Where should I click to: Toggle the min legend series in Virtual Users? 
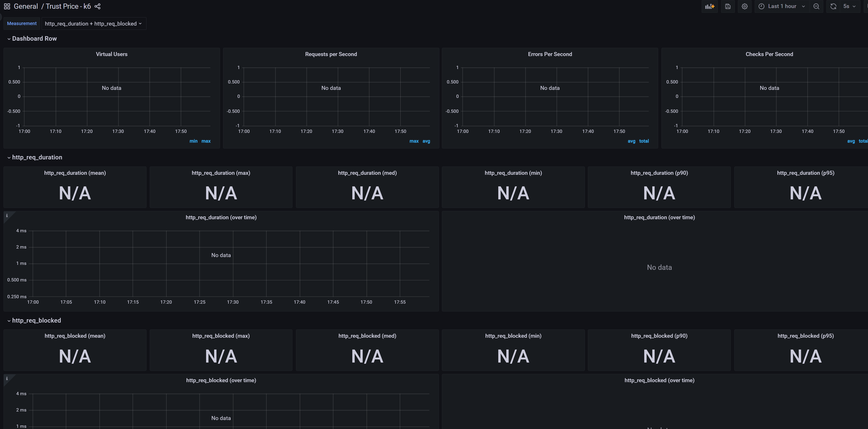[x=194, y=141]
